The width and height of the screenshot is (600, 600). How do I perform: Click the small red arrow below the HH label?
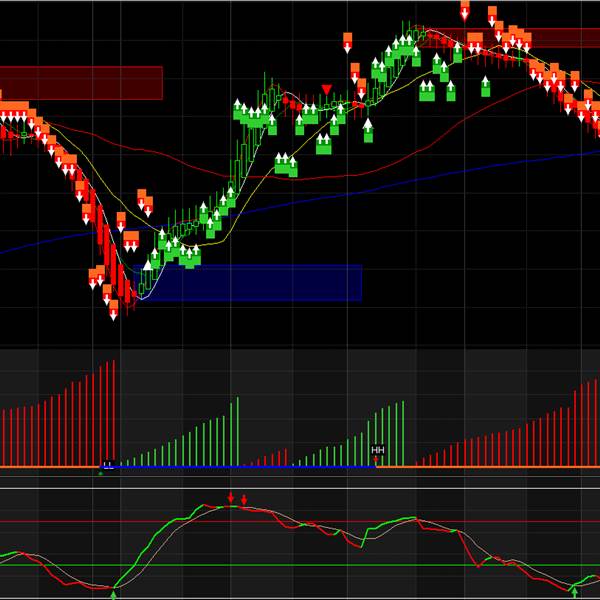pyautogui.click(x=376, y=459)
